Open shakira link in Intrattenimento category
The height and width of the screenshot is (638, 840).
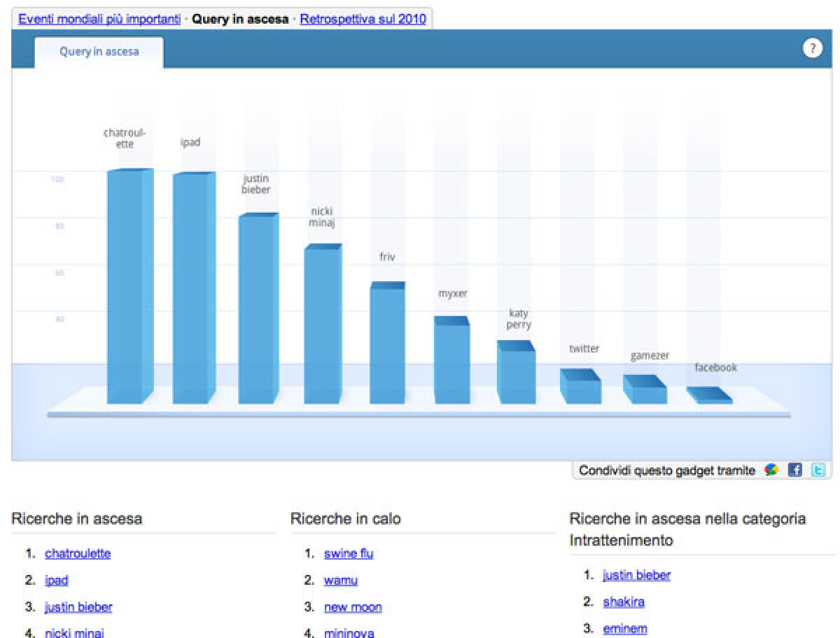pyautogui.click(x=624, y=602)
